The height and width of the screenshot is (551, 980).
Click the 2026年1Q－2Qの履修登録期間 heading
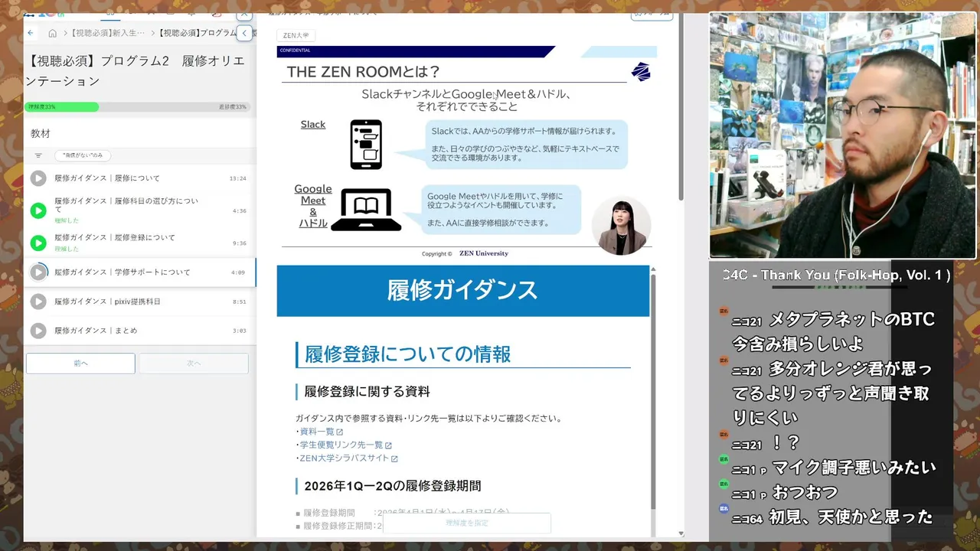393,486
